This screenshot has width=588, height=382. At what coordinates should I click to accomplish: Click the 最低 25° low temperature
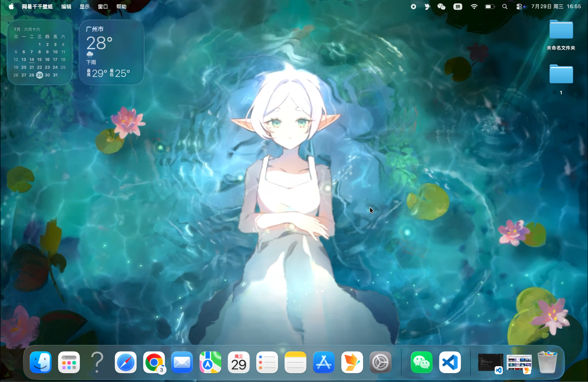(x=120, y=73)
